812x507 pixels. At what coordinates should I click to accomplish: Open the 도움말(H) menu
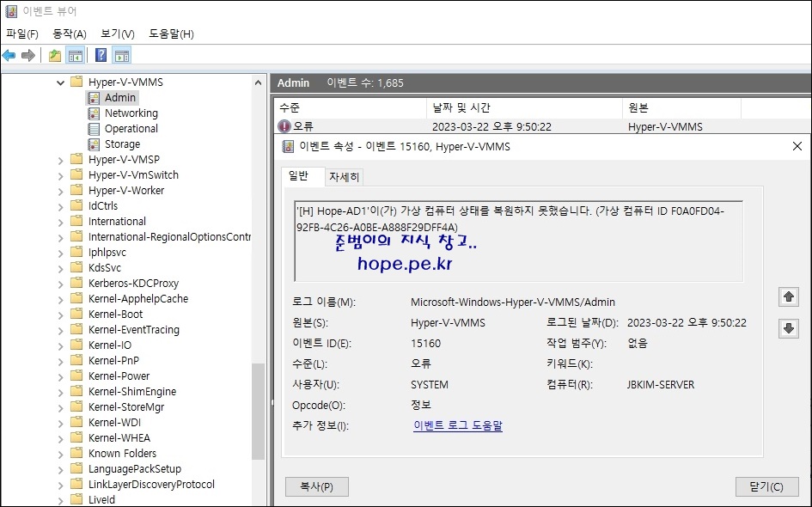(171, 34)
